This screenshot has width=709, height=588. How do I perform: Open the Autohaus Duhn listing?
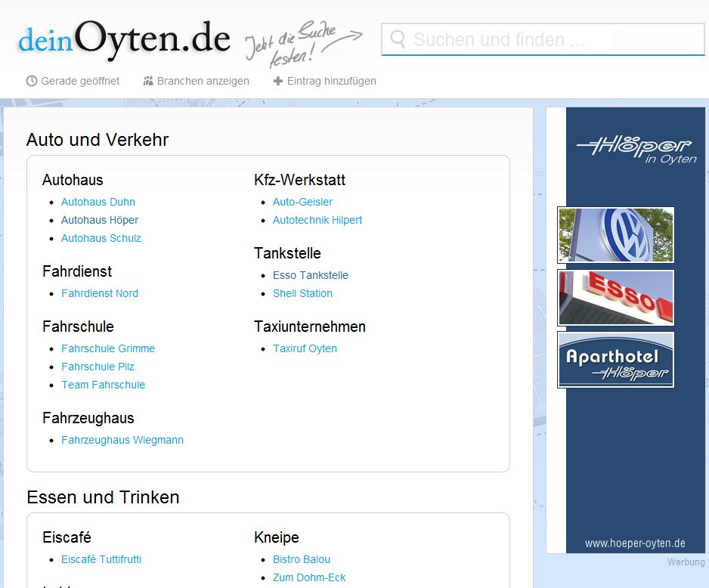coord(98,202)
